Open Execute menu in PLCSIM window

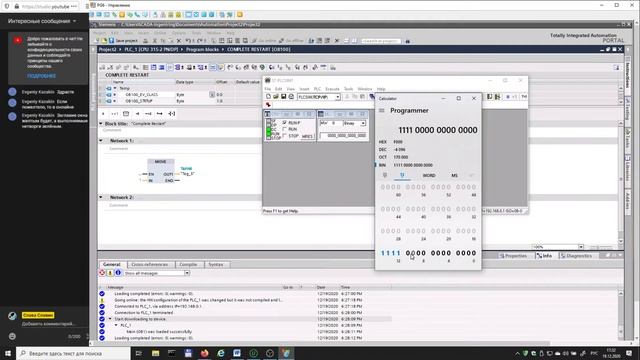click(332, 89)
